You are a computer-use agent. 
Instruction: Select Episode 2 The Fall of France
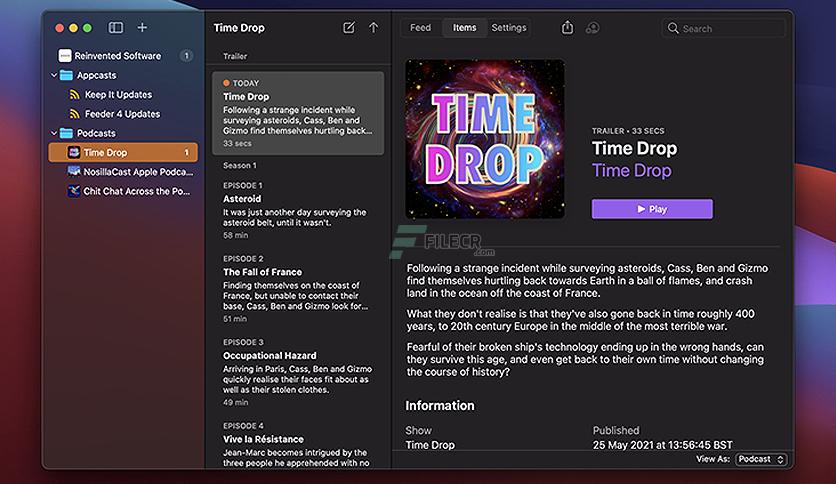(x=298, y=288)
